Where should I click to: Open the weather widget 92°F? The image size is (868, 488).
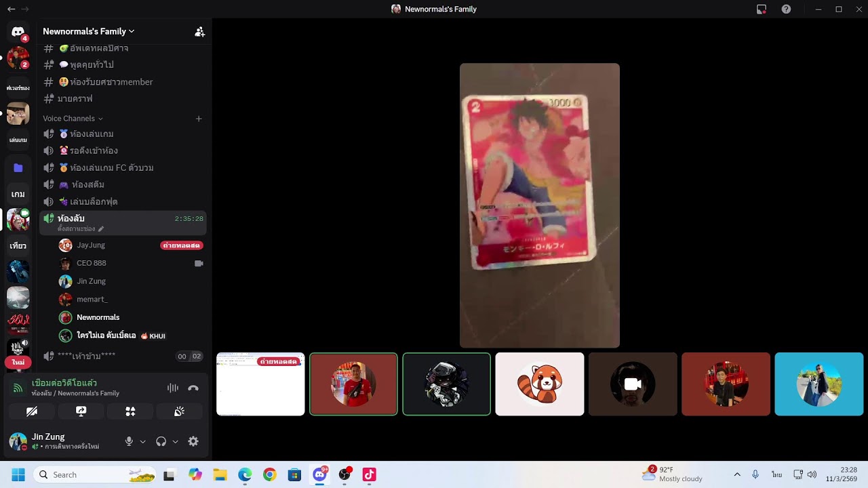click(x=673, y=474)
